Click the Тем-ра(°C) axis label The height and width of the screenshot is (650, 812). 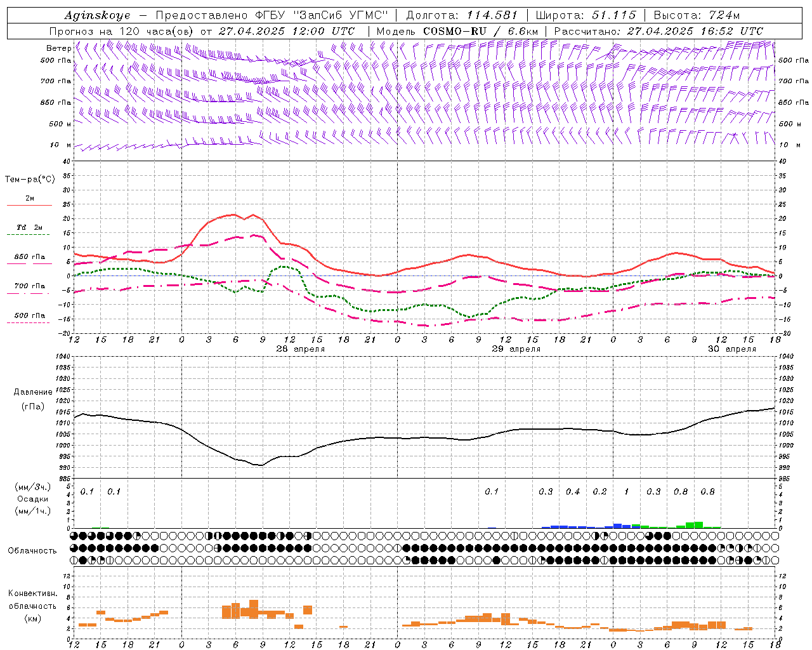[x=30, y=180]
